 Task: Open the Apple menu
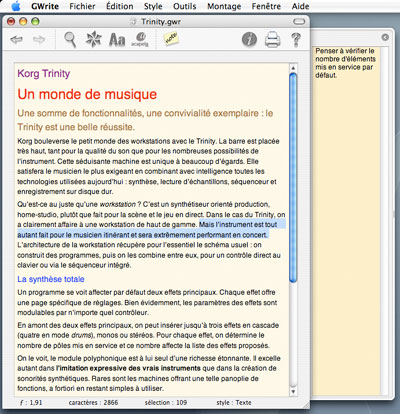click(16, 6)
